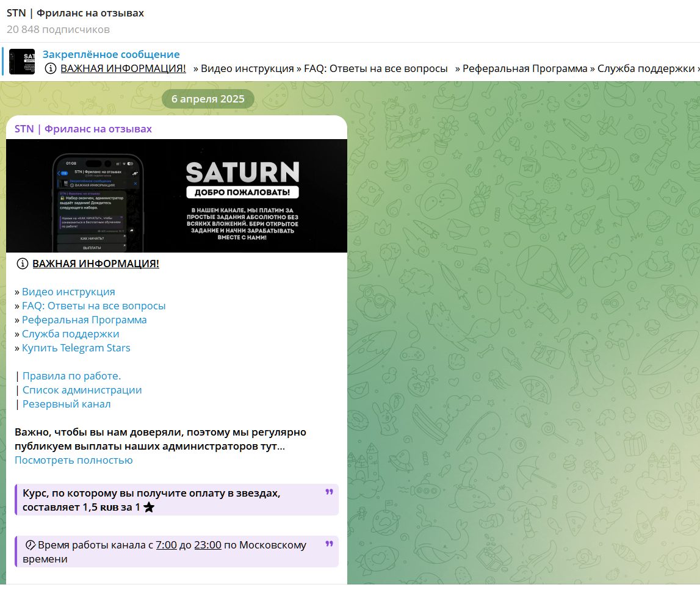
Task: Open the channel title 'STN | Фриланс на отзывах' at top
Action: 75,13
